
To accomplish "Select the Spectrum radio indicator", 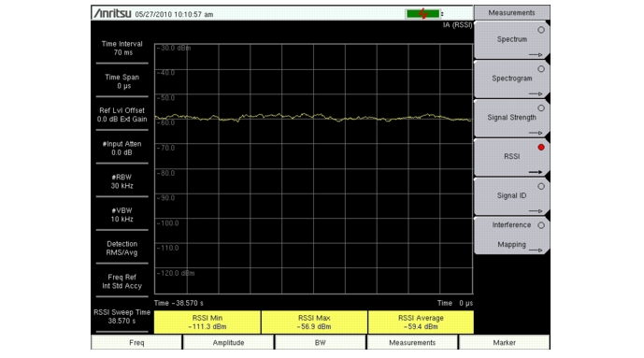I will tap(541, 30).
